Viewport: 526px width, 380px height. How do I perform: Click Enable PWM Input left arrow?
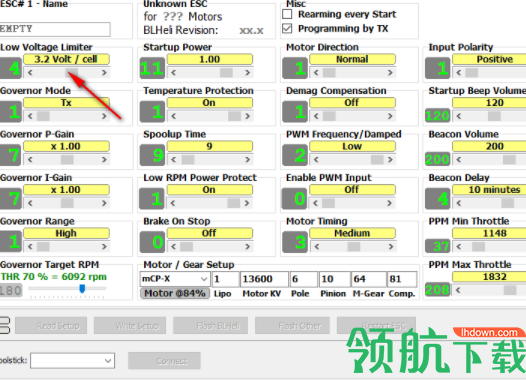pyautogui.click(x=316, y=203)
